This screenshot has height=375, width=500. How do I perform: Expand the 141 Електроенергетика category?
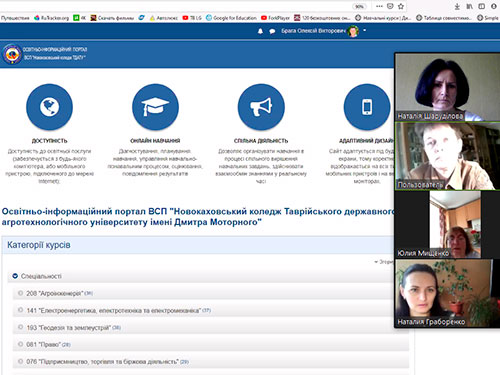click(20, 310)
